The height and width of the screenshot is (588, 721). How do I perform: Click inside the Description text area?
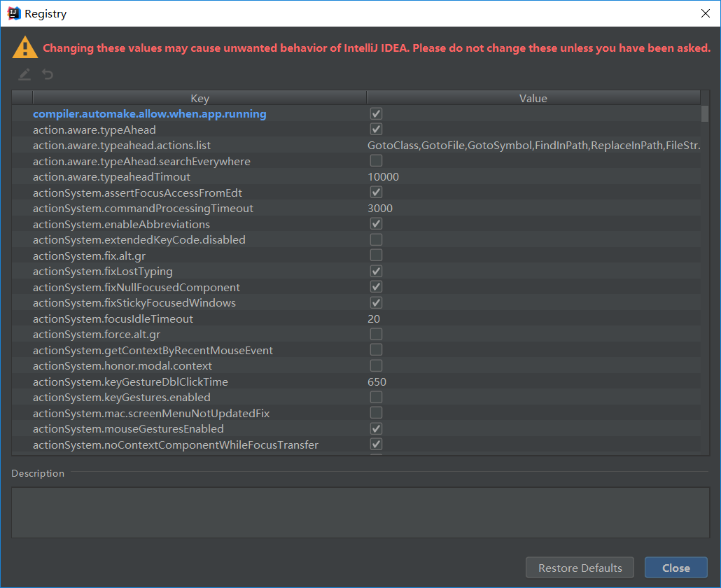[360, 512]
